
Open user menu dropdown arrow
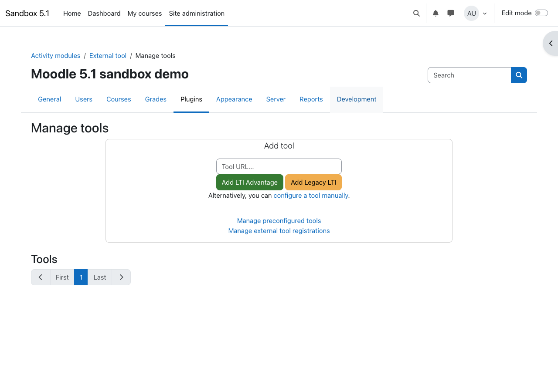pos(485,14)
